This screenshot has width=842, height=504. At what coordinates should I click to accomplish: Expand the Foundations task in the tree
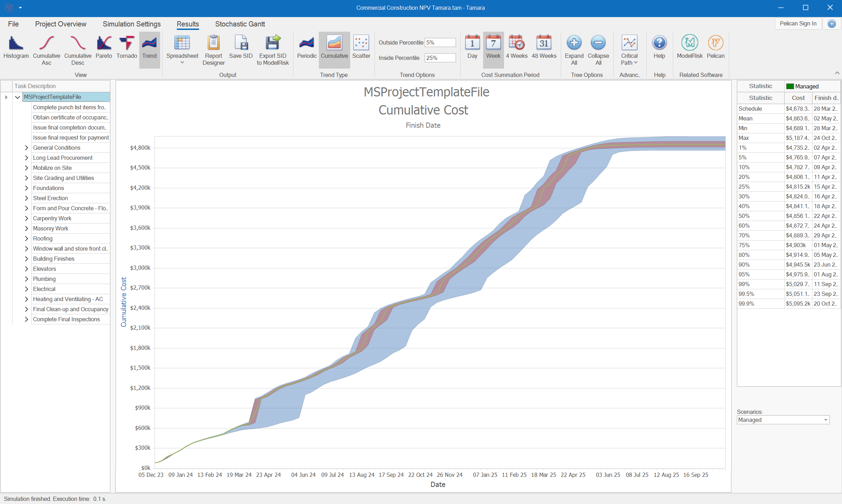coord(26,188)
